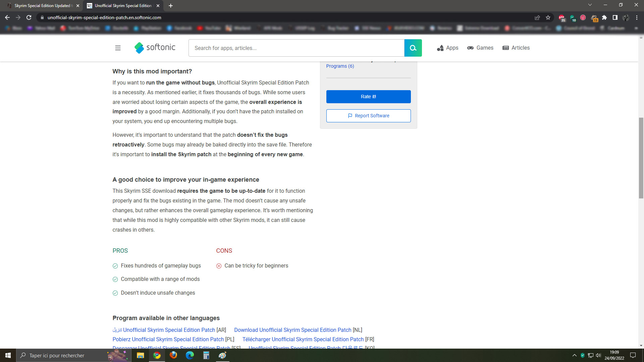Open the Apps section
Viewport: 644px width, 362px height.
pyautogui.click(x=447, y=48)
